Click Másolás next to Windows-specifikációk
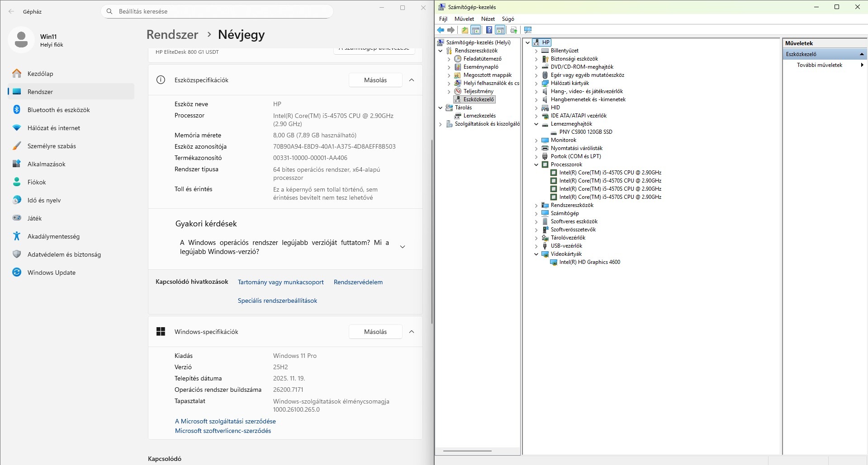The height and width of the screenshot is (465, 868). point(375,332)
